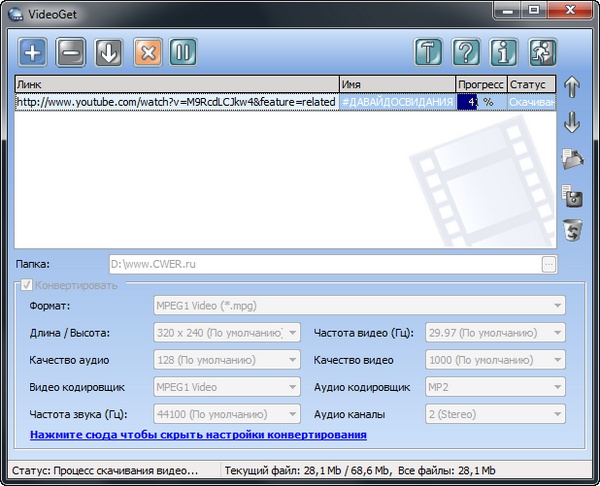Toggle the Конвертировать checkbox
The width and height of the screenshot is (600, 486).
24,285
